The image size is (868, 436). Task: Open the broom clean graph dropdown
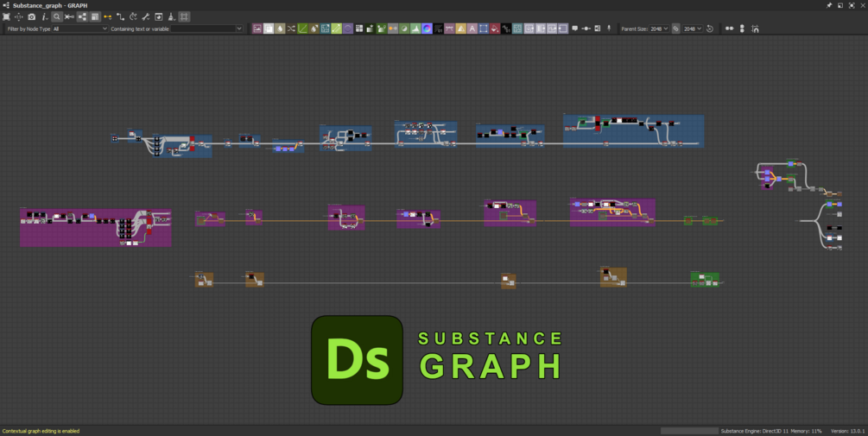pos(171,16)
